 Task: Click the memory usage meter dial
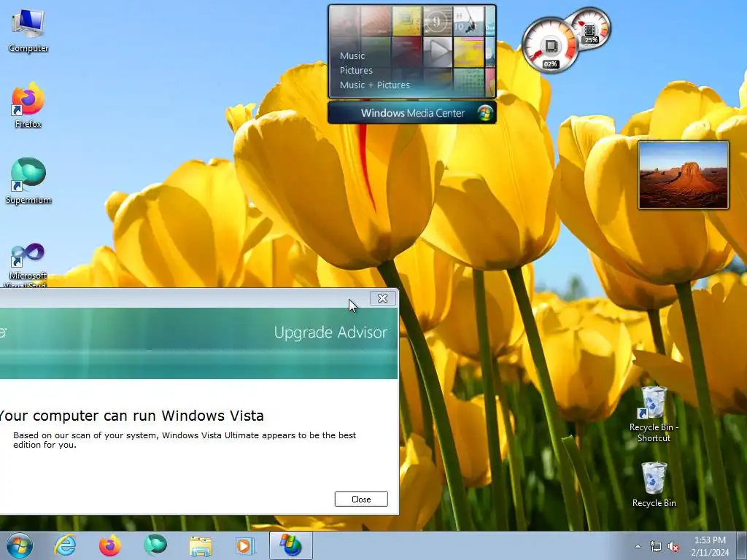point(591,28)
